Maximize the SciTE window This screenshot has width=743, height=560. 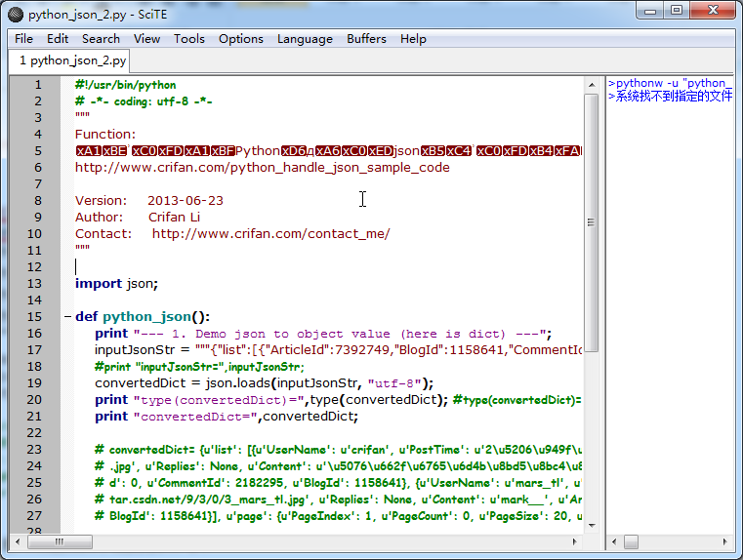pyautogui.click(x=677, y=11)
